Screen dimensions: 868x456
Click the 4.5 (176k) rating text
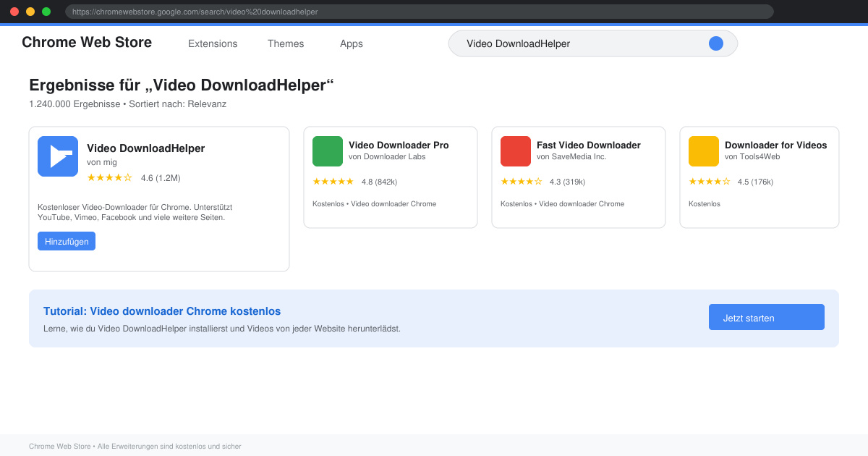click(755, 182)
